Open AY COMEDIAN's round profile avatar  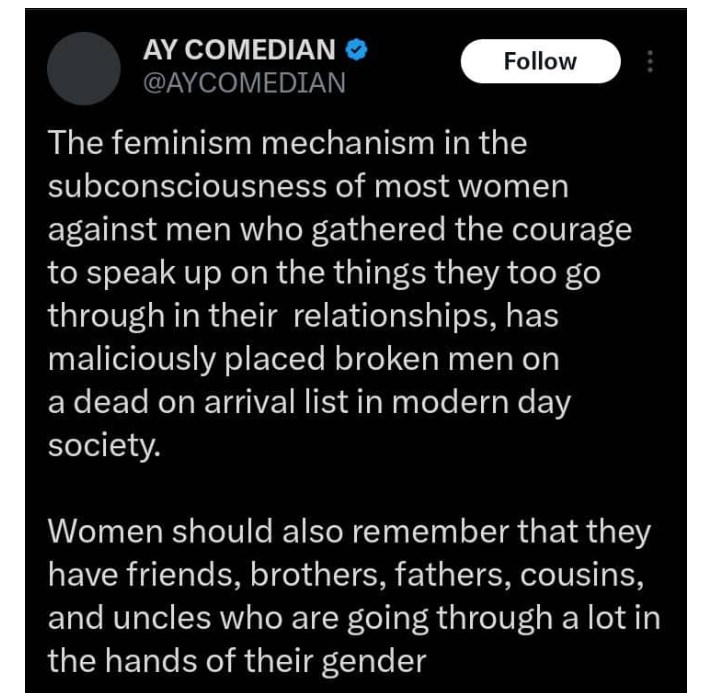click(83, 68)
